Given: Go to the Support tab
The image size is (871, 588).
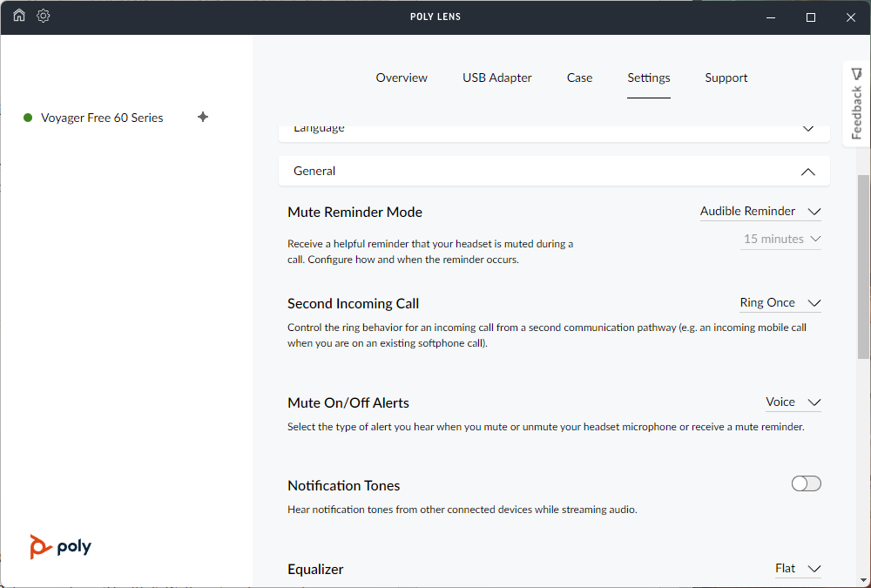Looking at the screenshot, I should pos(726,78).
